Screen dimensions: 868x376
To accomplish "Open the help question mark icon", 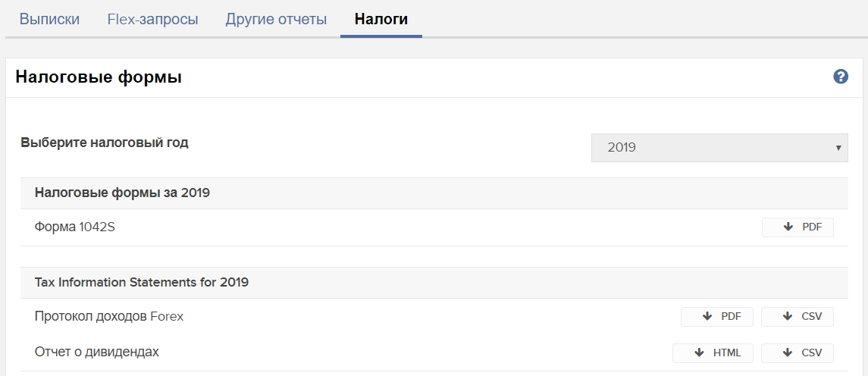I will click(x=840, y=77).
